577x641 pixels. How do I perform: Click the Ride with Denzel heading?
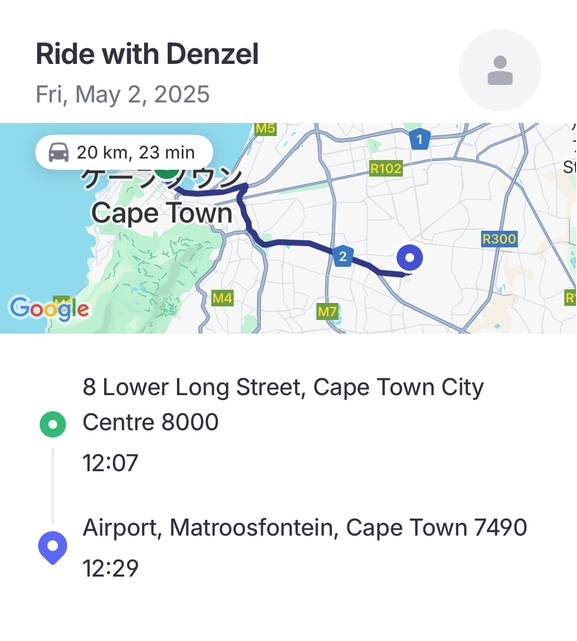point(147,54)
